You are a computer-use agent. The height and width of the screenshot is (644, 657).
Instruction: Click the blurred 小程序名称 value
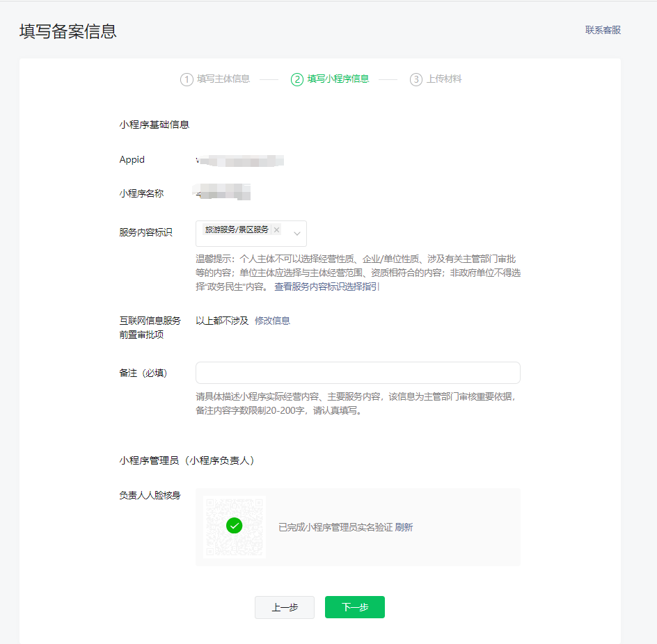223,193
